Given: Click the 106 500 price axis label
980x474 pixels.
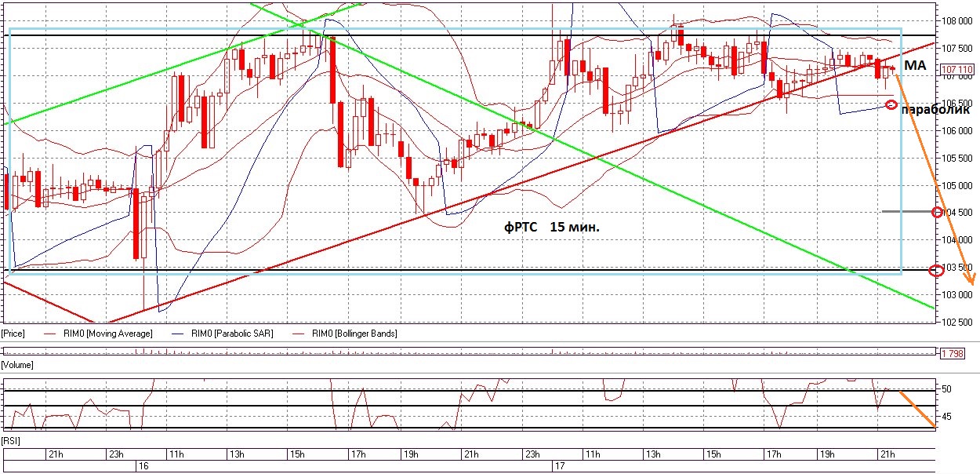Looking at the screenshot, I should coord(958,104).
